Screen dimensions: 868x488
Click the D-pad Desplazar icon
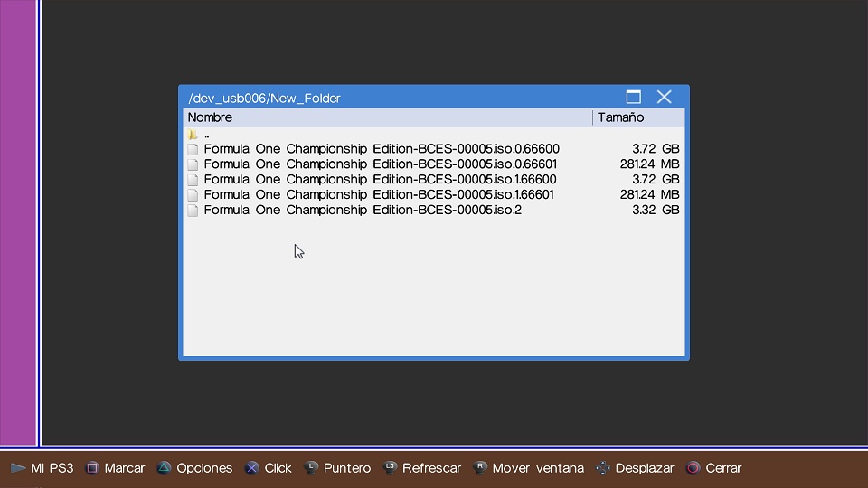(603, 468)
